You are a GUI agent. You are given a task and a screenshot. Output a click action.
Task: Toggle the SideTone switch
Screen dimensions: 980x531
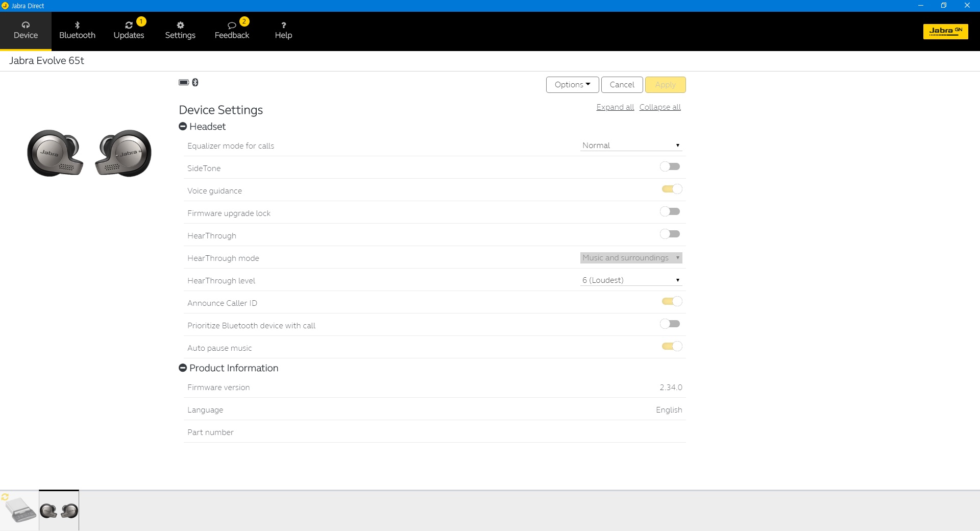pos(670,166)
